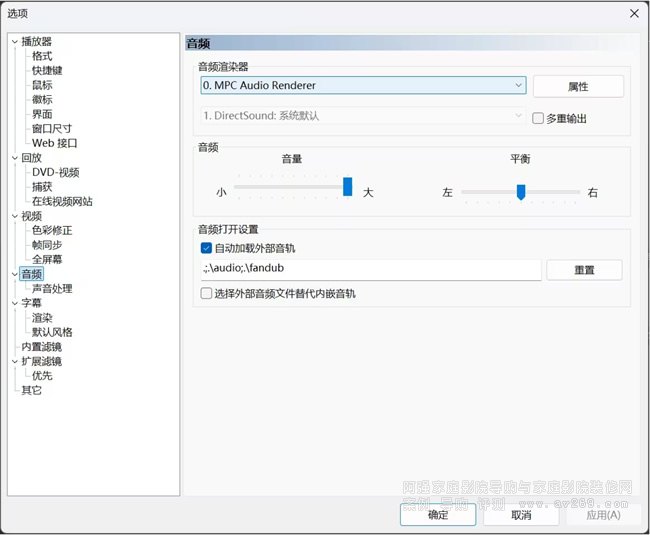Enable the 多重输出 checkbox
Image resolution: width=650 pixels, height=535 pixels.
point(538,118)
